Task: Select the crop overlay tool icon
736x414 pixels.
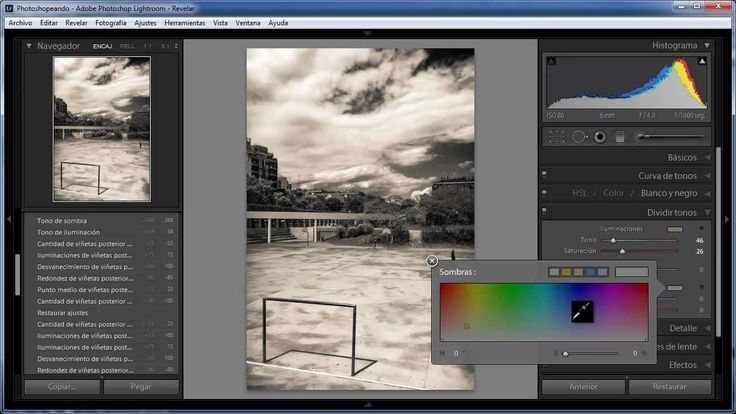Action: [557, 137]
